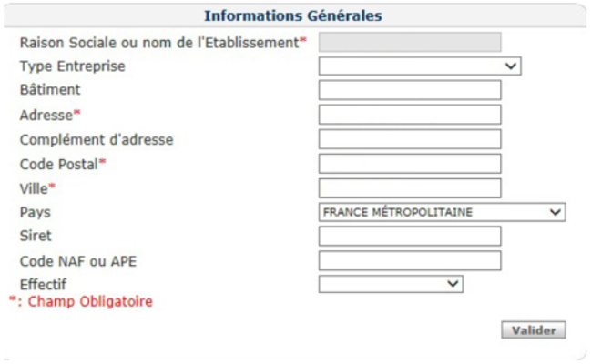The image size is (591, 364).
Task: Click the 'Ville' label text
Action: click(33, 188)
